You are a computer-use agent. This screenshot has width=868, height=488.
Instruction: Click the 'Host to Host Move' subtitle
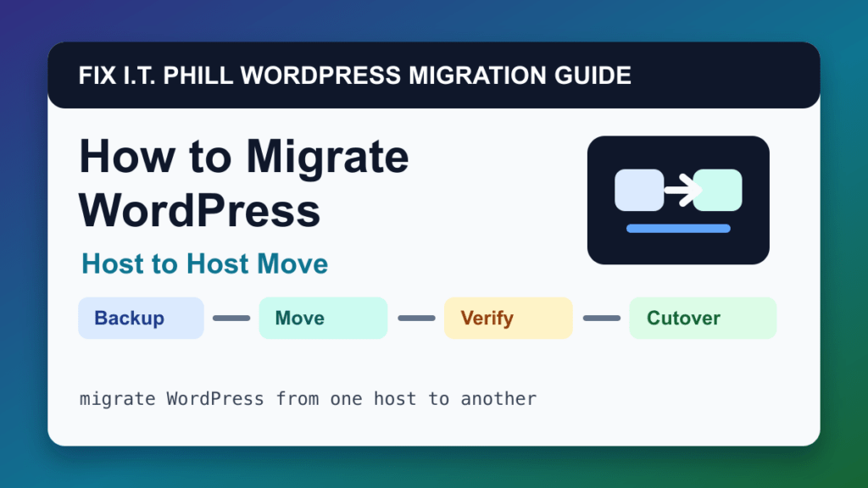205,263
